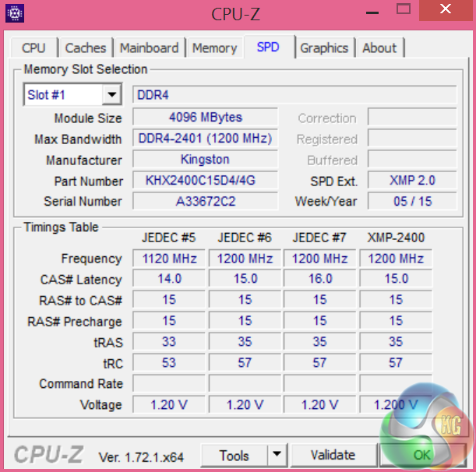
Task: Click the Validate button
Action: [333, 456]
